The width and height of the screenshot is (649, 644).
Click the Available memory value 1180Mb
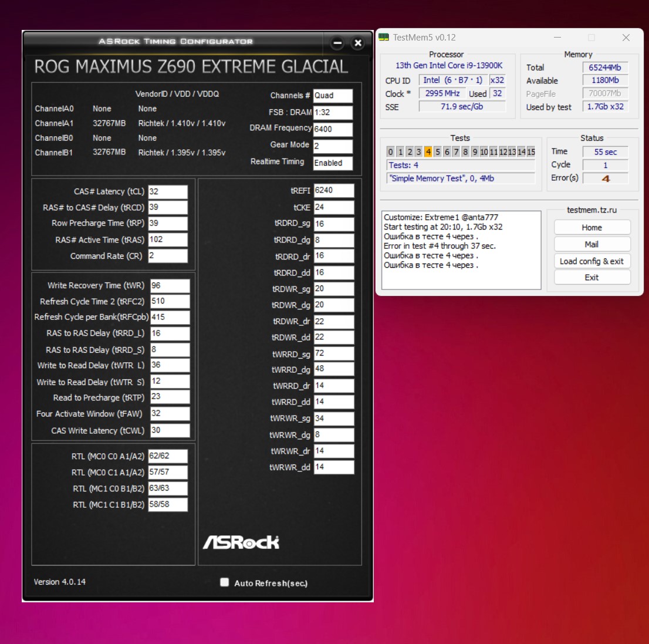click(605, 80)
